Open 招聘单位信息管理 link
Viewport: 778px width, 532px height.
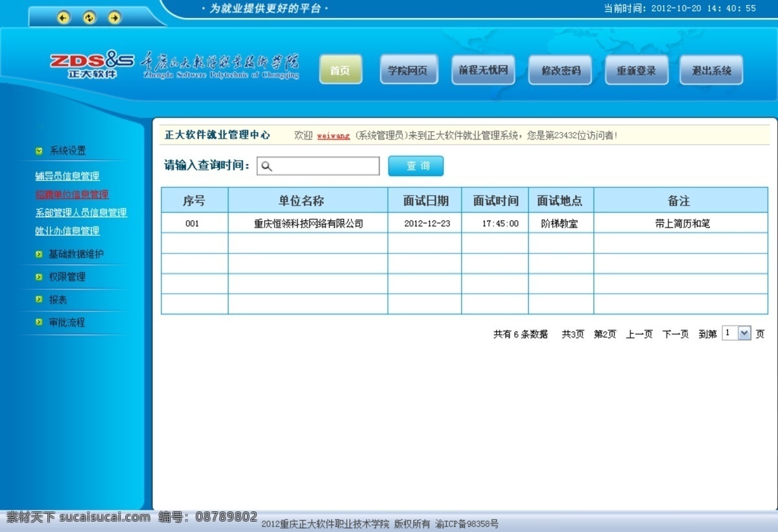[x=72, y=194]
